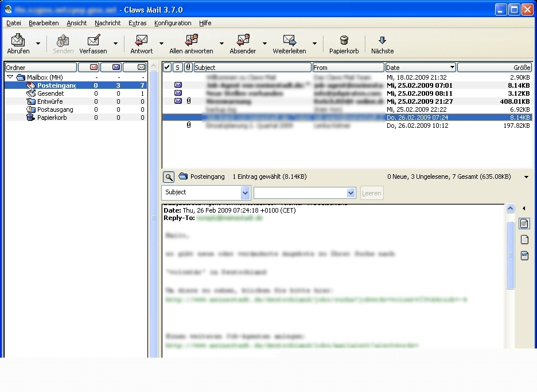This screenshot has width=537, height=392.
Task: Click the topmost @ icon in the message sidebar
Action: click(x=524, y=224)
